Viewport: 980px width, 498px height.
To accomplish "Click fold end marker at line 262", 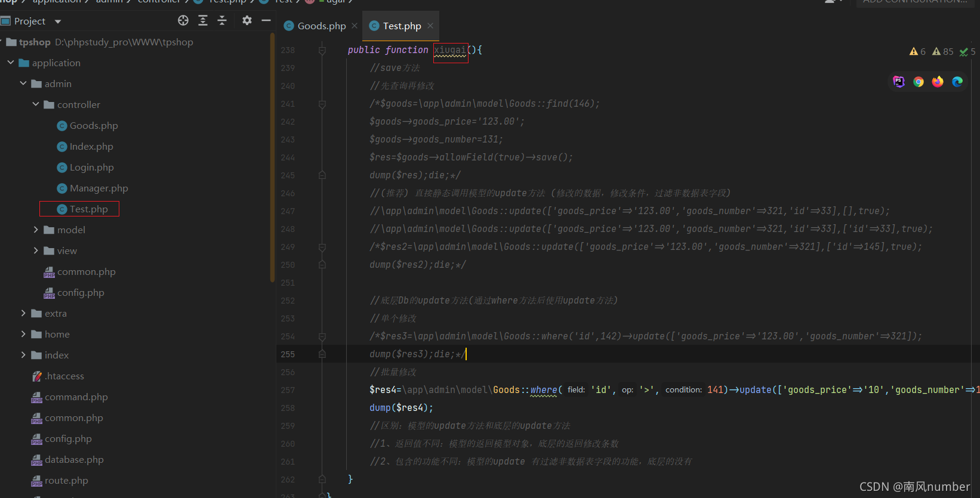I will pos(322,480).
